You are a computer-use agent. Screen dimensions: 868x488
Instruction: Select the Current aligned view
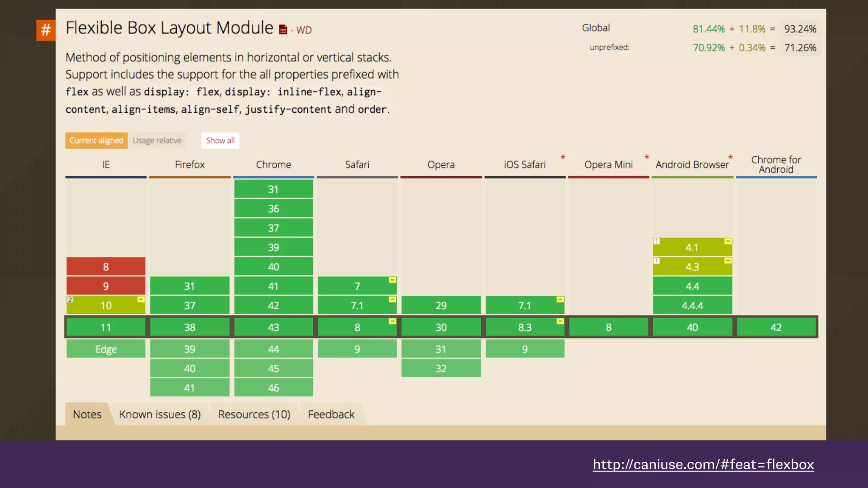pos(96,141)
